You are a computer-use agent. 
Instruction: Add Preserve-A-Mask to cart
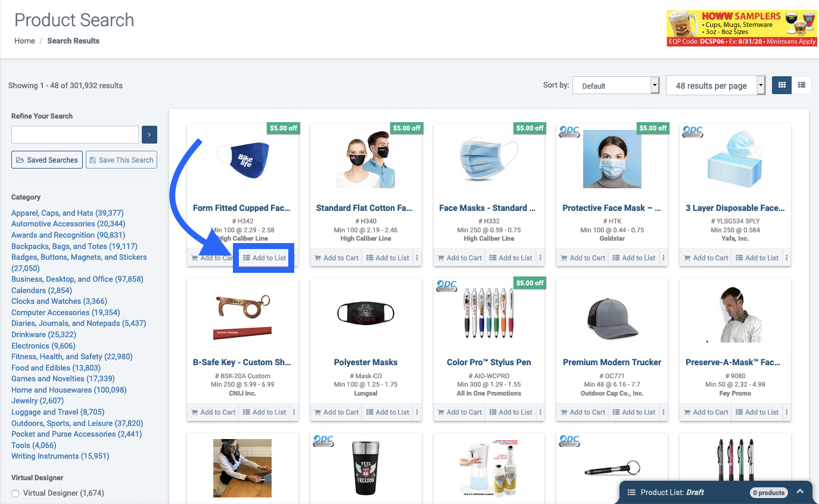(706, 412)
